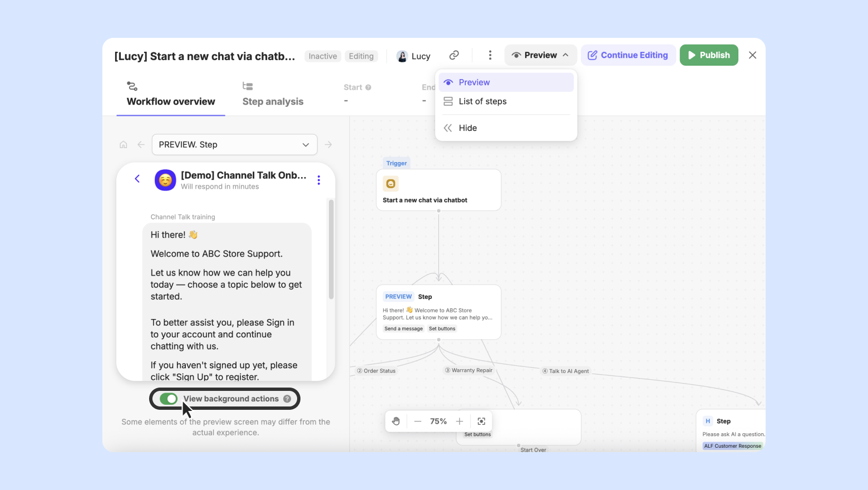Click the chatbot trigger icon

391,184
